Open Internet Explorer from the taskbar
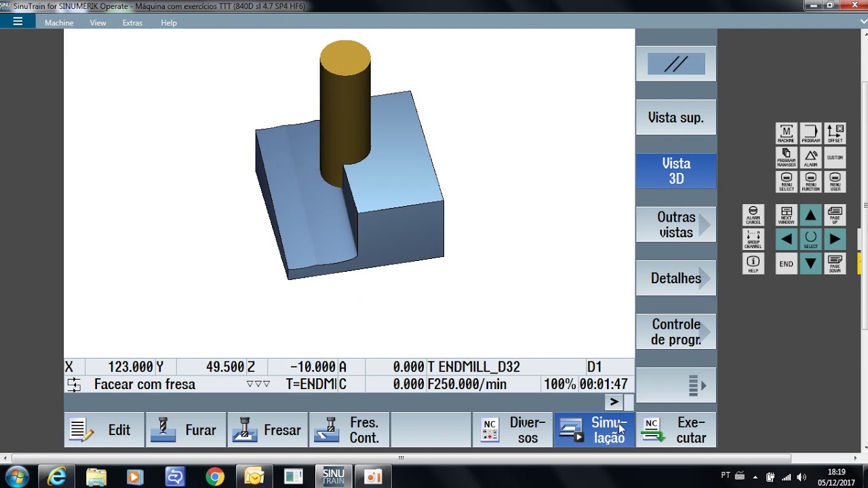This screenshot has width=868, height=488. click(57, 477)
